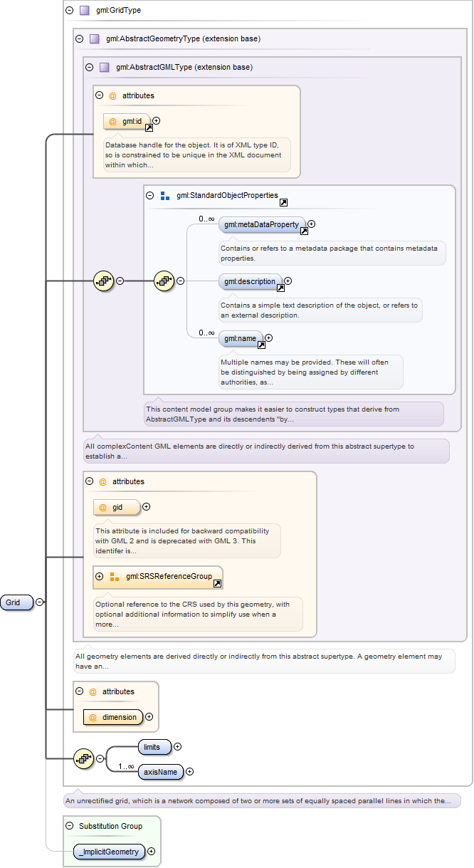
Task: Open the _ImplicitGeometry substitution element
Action: pos(109,851)
